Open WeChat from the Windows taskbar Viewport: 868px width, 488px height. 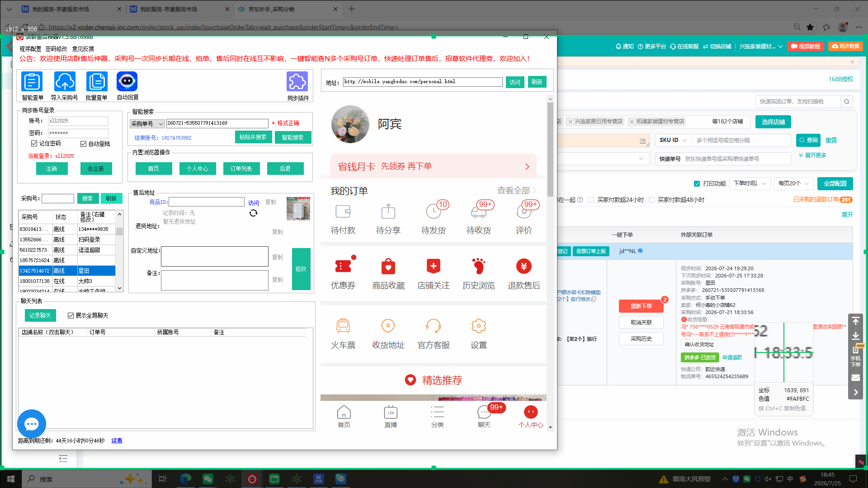[208, 479]
